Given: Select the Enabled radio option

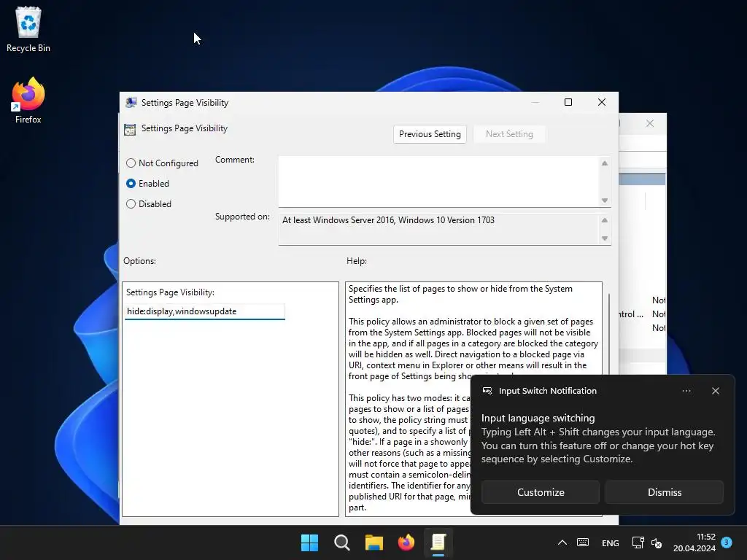Looking at the screenshot, I should coord(147,183).
